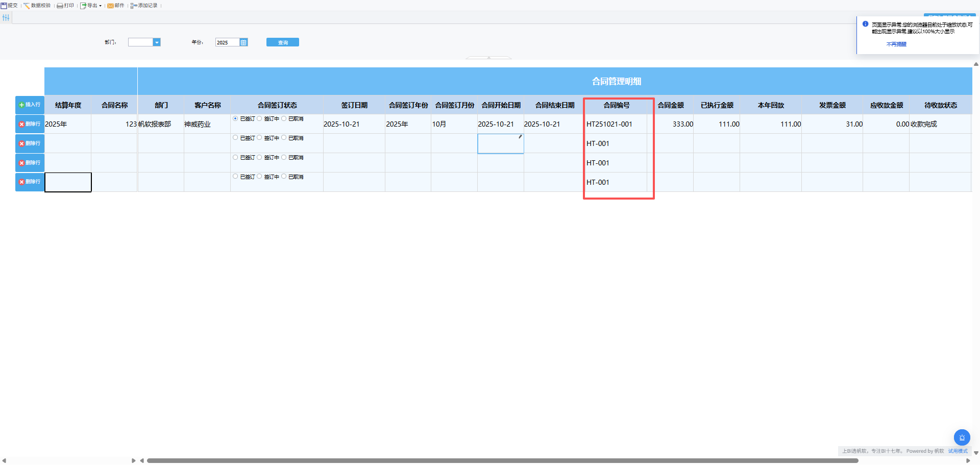This screenshot has width=980, height=465.
Task: Collapse the parameter panel using top chevron
Action: [488, 58]
